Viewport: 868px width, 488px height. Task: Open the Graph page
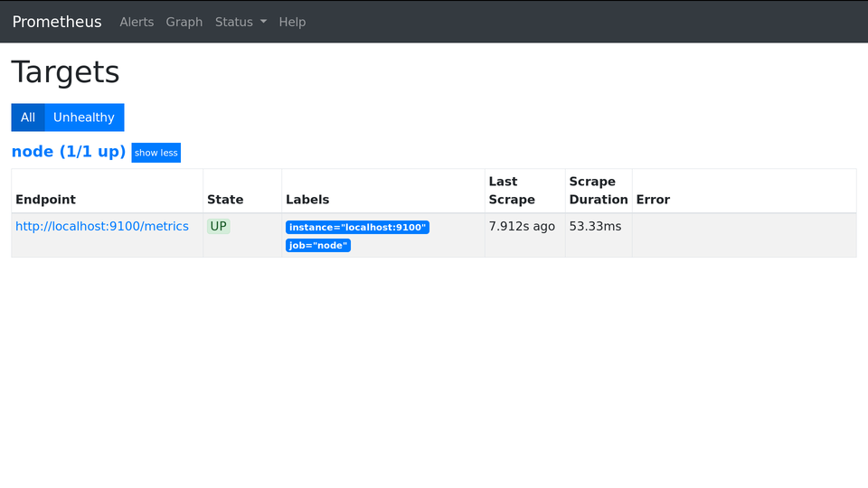184,22
